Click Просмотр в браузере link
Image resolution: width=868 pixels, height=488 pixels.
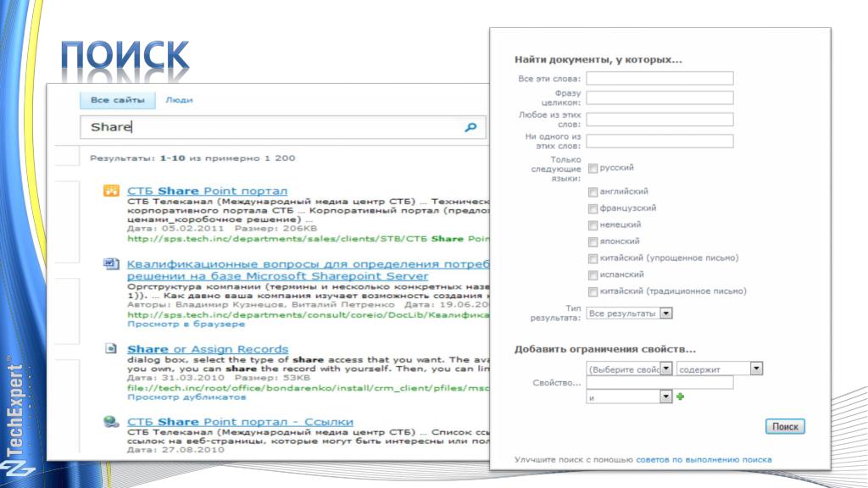(186, 324)
